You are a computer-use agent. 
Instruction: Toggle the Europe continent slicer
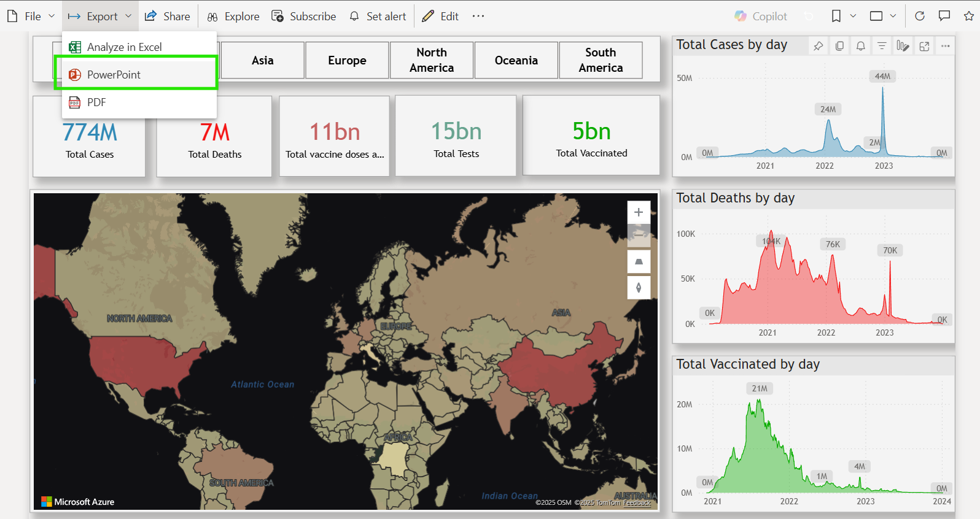click(x=347, y=60)
